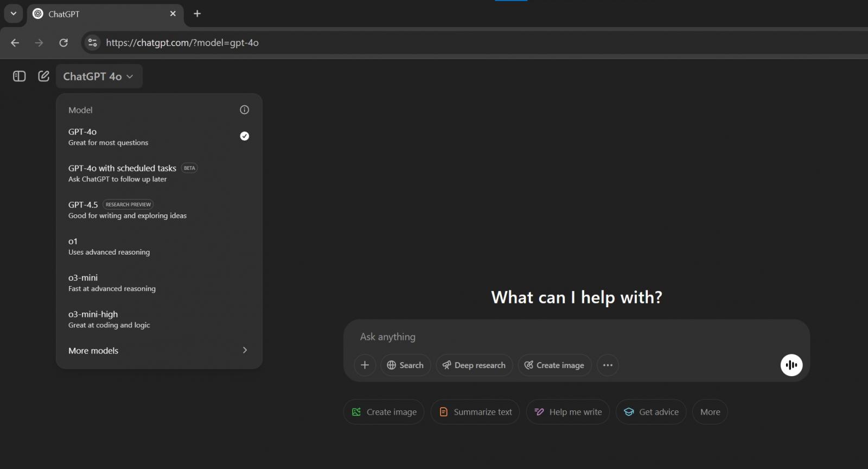Screen dimensions: 868x469
Task: Select the o1 model
Action: point(159,246)
